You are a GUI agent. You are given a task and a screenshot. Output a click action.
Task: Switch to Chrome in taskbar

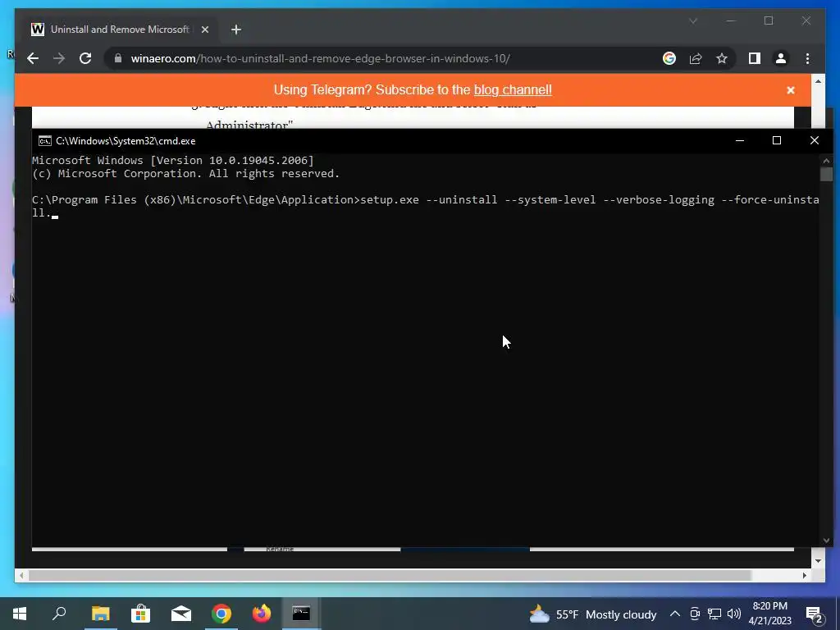pos(221,614)
